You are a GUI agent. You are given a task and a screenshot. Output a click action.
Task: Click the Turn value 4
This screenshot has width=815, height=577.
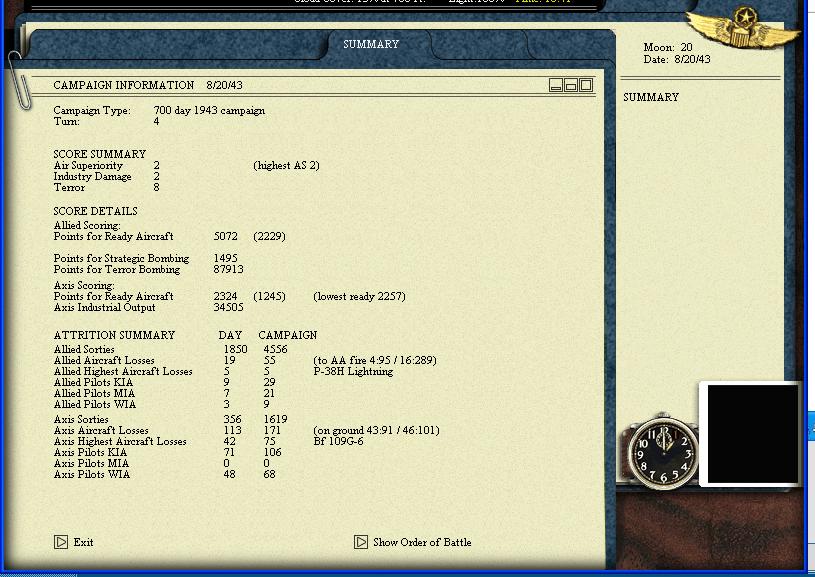pos(156,122)
